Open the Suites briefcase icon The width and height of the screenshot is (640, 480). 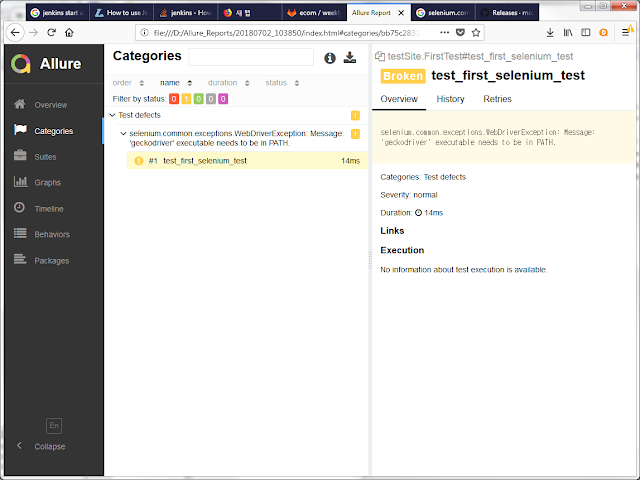pyautogui.click(x=20, y=156)
